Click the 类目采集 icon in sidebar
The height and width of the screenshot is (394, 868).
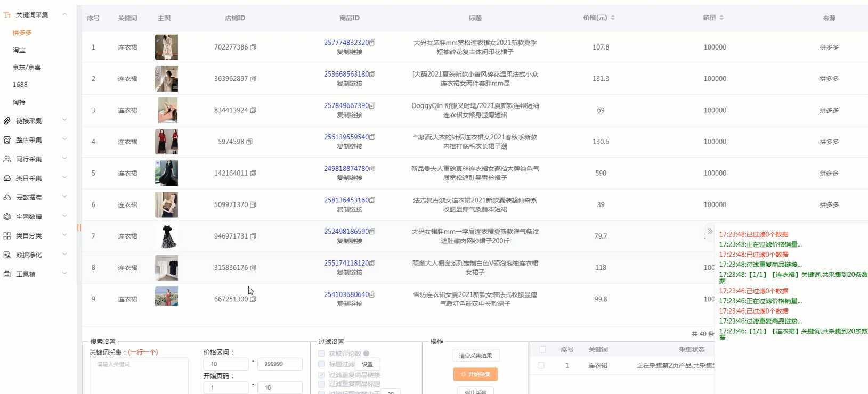7,178
